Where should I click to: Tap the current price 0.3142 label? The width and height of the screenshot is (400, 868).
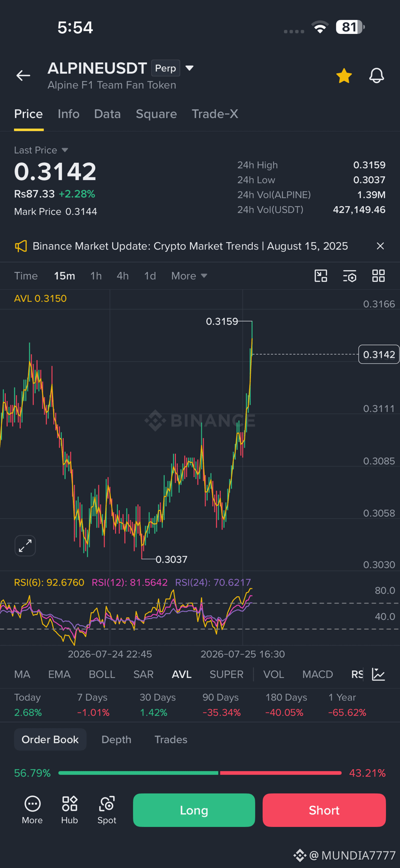(x=379, y=354)
